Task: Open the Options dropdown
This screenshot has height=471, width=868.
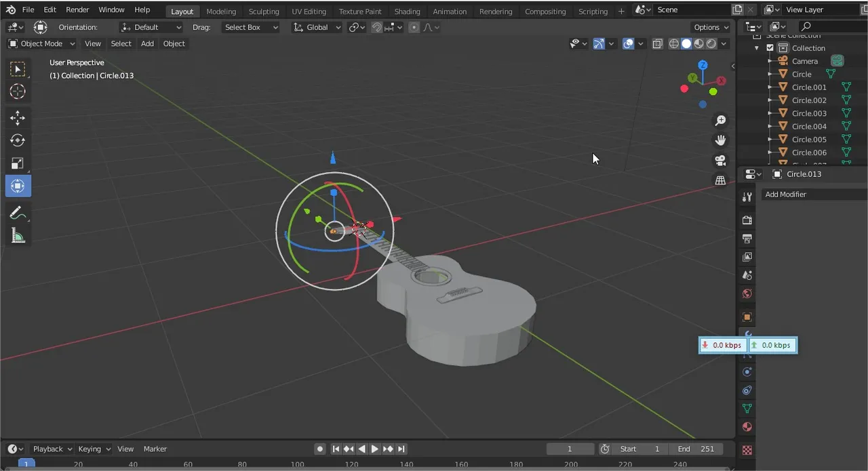Action: (711, 27)
